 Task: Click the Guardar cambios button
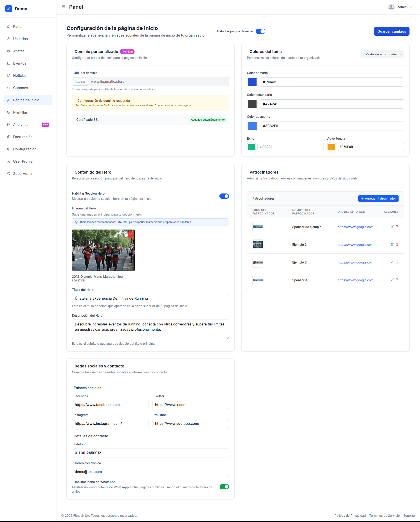pyautogui.click(x=391, y=31)
